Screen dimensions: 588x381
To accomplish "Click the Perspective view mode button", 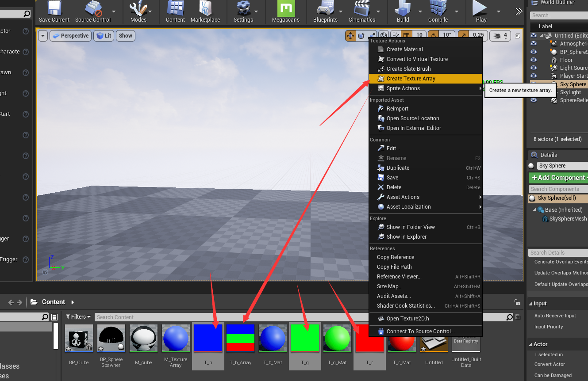I will [x=70, y=36].
